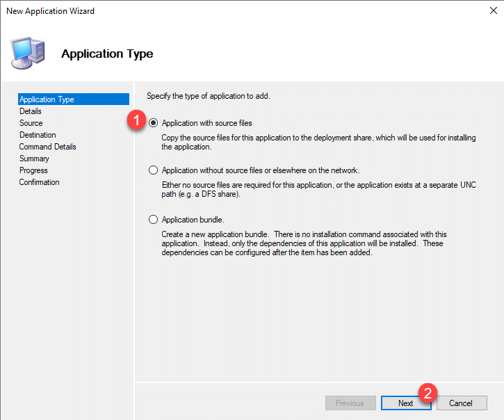This screenshot has height=420, width=504.
Task: Select 'Application with source files' radio option
Action: pyautogui.click(x=154, y=123)
